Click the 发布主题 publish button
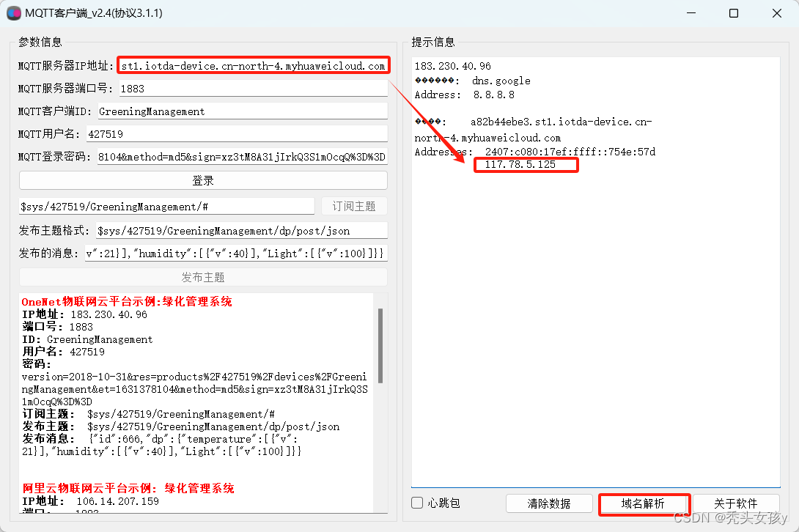This screenshot has width=799, height=532. pos(203,277)
